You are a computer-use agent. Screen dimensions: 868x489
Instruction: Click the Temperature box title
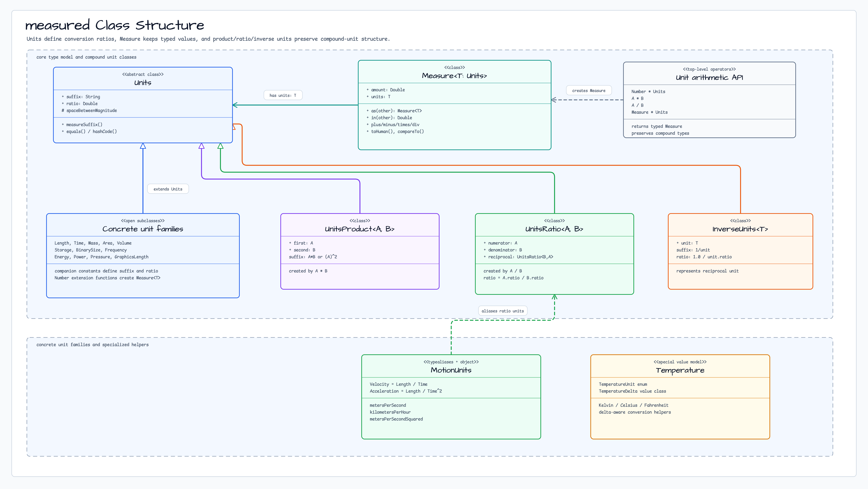pos(680,370)
